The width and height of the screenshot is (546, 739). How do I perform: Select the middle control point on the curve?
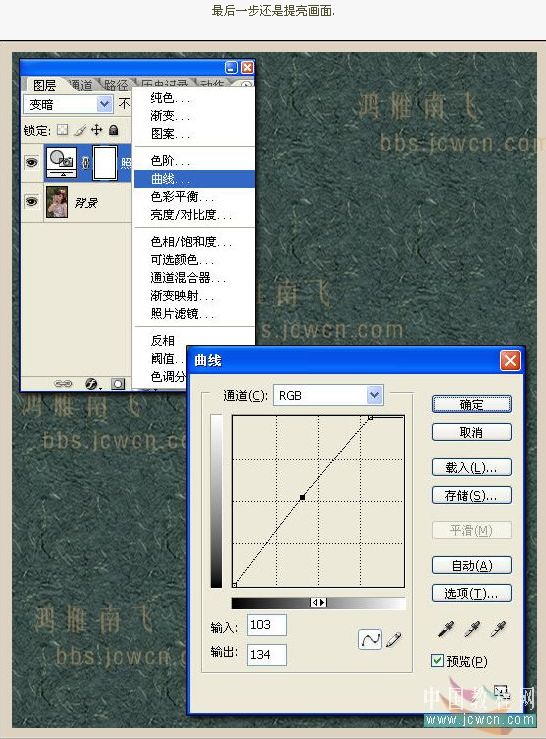pos(302,497)
